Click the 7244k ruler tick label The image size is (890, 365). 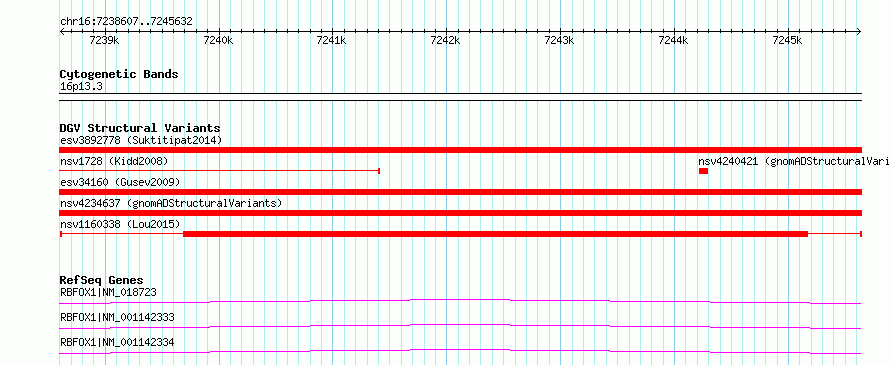(x=673, y=40)
